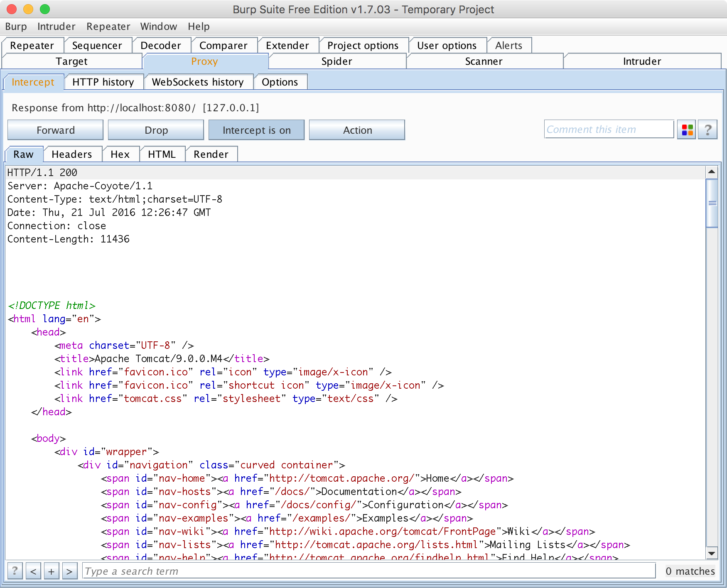
Task: Open the Intruder menu in menu bar
Action: pyautogui.click(x=56, y=27)
